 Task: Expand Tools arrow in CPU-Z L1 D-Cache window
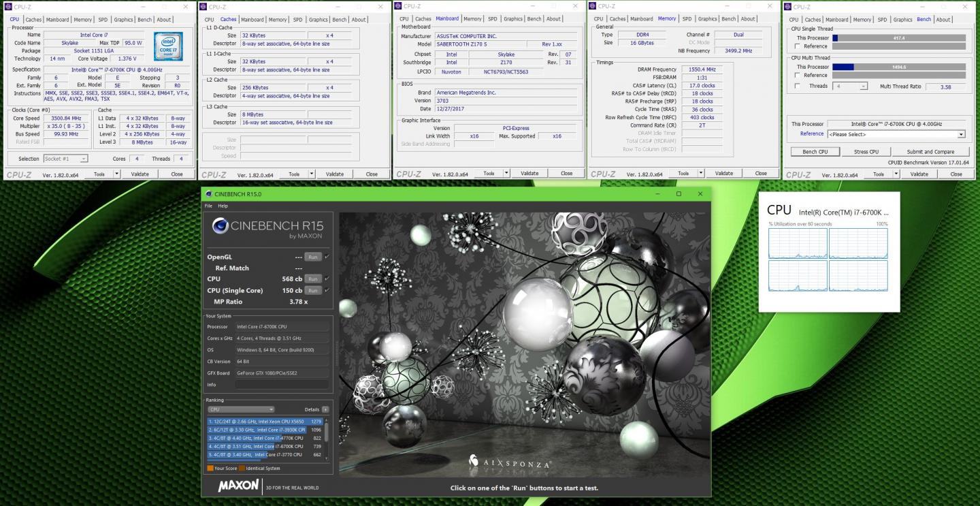(311, 174)
